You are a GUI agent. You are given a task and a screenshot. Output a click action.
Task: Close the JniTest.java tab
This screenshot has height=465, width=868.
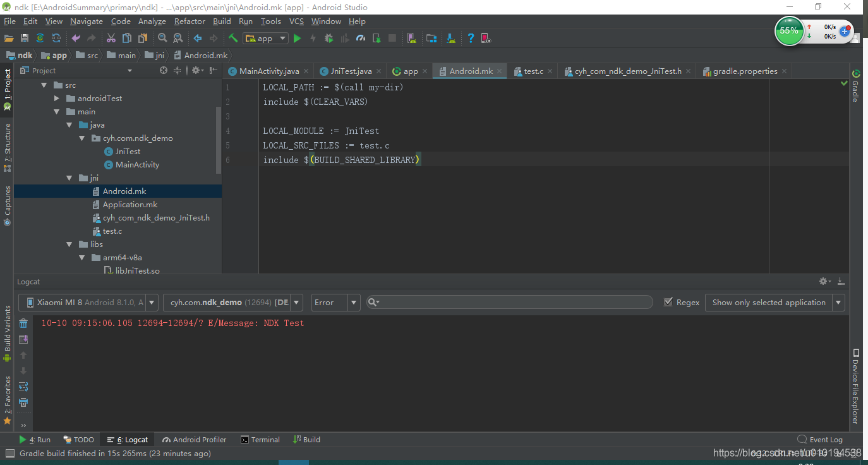coord(380,71)
